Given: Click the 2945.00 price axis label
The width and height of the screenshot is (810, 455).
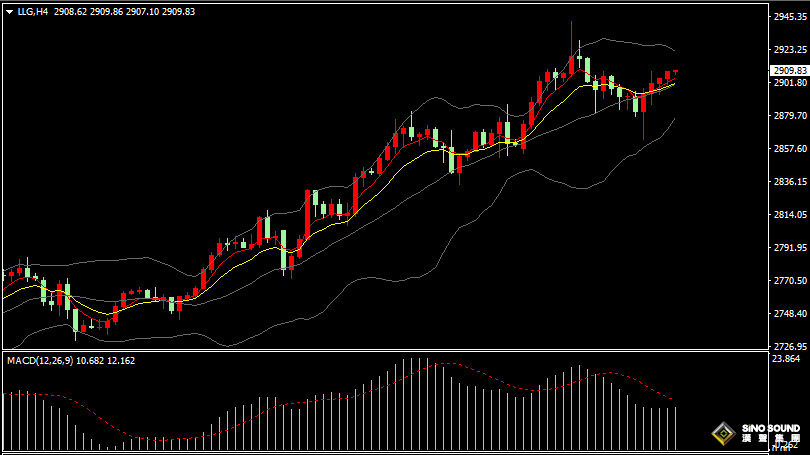Looking at the screenshot, I should 789,16.
